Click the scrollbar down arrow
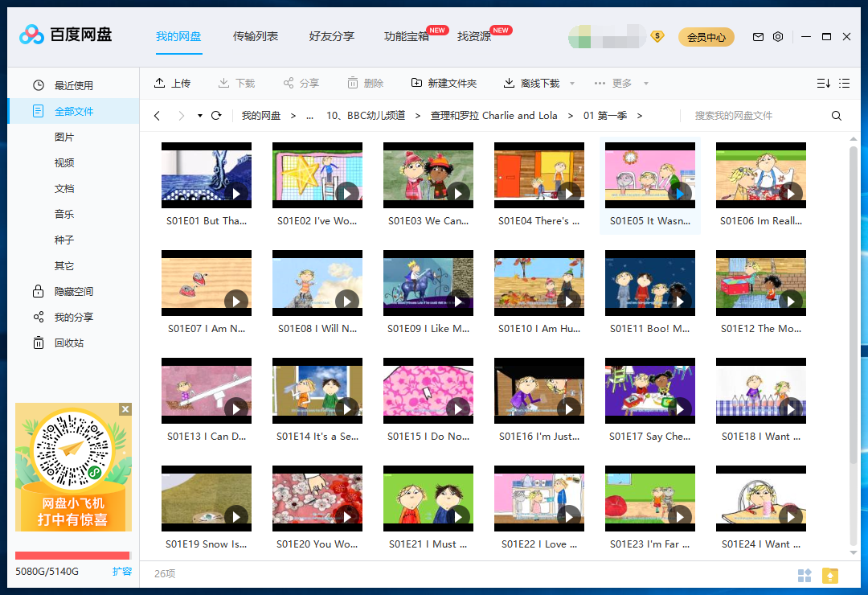The width and height of the screenshot is (868, 595). [853, 552]
